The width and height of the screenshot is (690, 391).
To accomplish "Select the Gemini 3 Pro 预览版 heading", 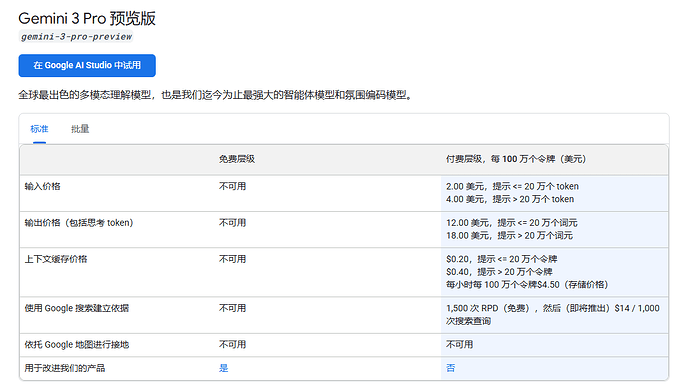I will pyautogui.click(x=87, y=18).
